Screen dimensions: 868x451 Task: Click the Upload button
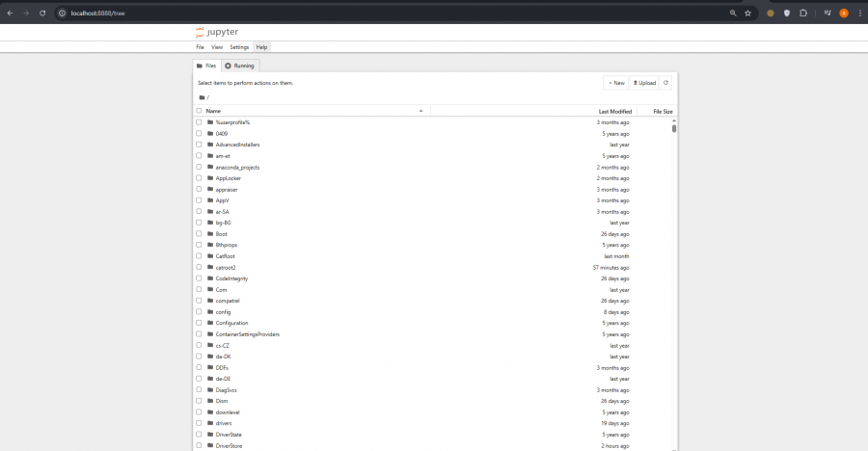click(x=644, y=83)
